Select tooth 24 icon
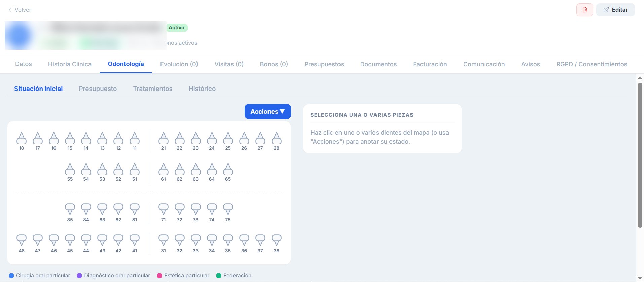Image resolution: width=644 pixels, height=282 pixels. point(212,138)
